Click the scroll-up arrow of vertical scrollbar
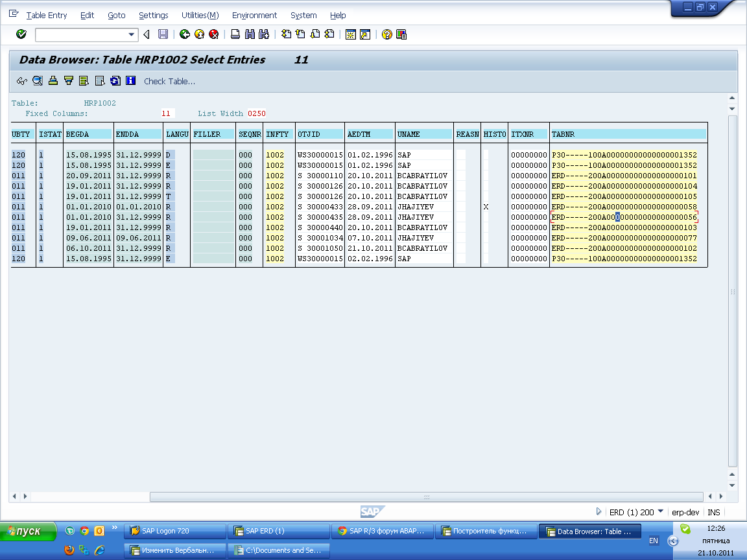747x560 pixels. tap(732, 98)
